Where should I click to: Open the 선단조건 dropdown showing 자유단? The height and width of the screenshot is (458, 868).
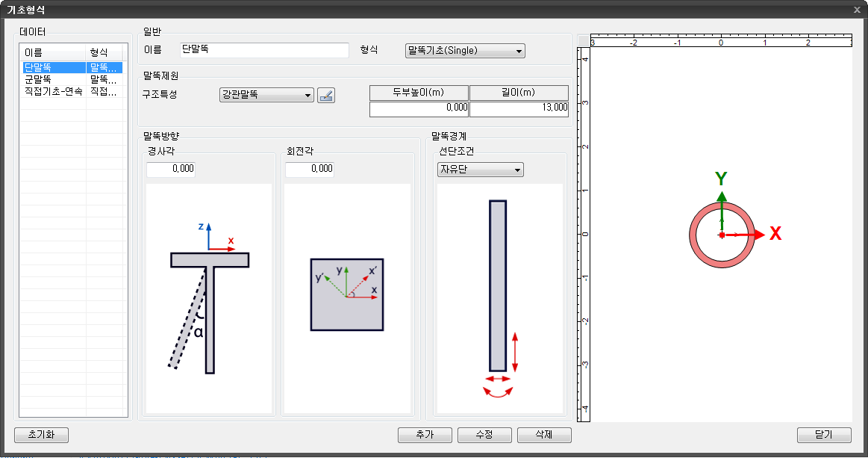pyautogui.click(x=480, y=170)
